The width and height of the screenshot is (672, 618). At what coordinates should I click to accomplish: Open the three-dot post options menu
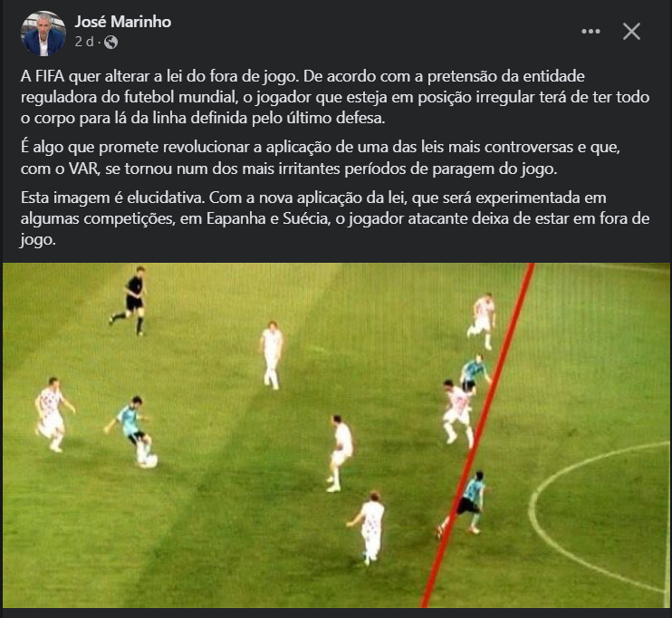pyautogui.click(x=590, y=32)
